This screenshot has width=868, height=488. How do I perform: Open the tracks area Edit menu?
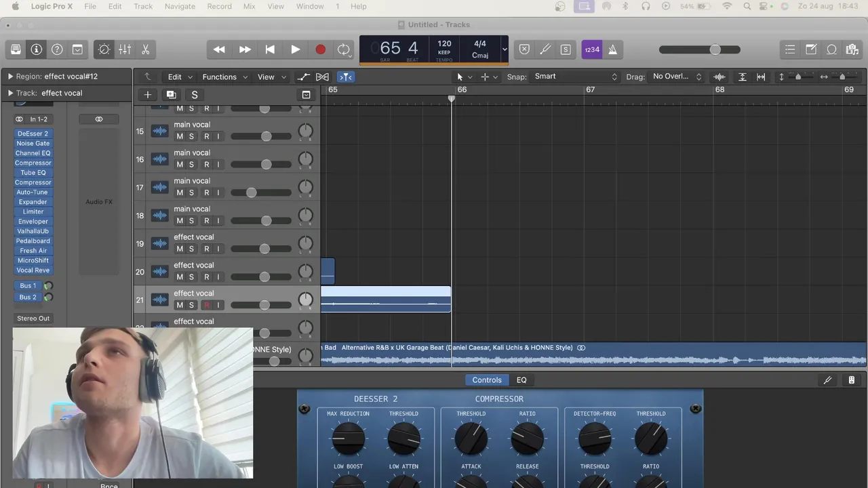(180, 77)
